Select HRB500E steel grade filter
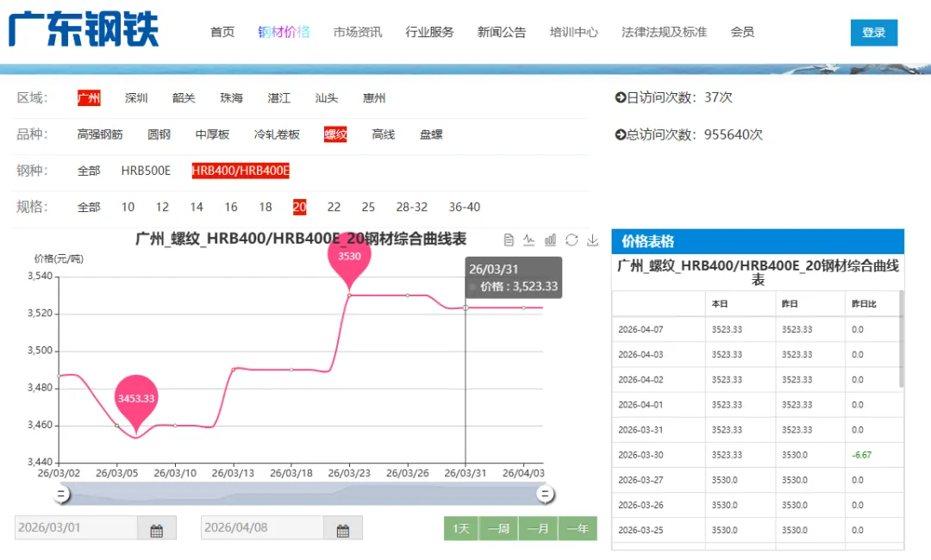The width and height of the screenshot is (931, 560). coord(147,171)
